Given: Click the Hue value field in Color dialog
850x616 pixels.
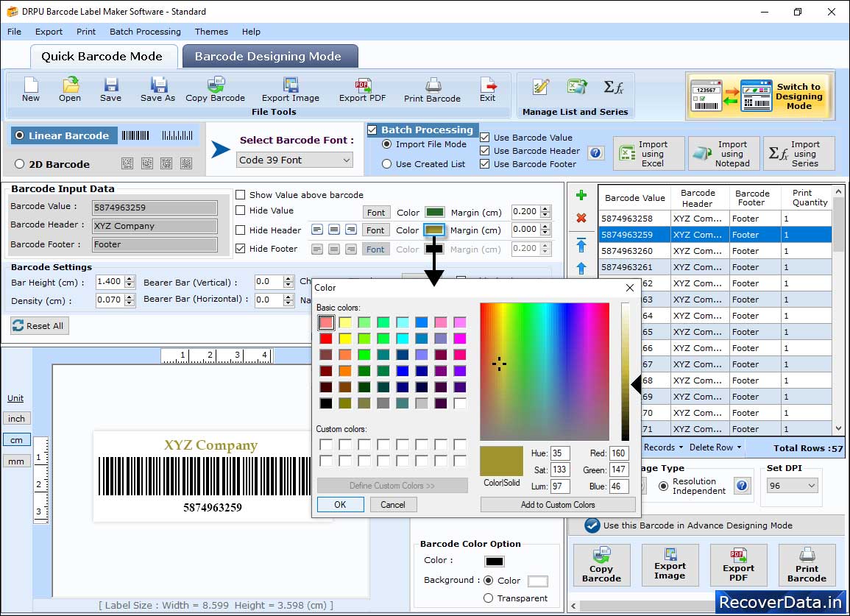Looking at the screenshot, I should (x=560, y=453).
